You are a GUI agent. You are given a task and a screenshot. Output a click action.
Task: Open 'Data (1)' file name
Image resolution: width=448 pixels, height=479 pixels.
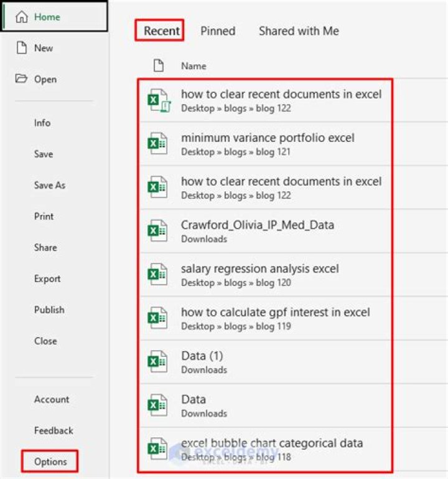pyautogui.click(x=202, y=356)
